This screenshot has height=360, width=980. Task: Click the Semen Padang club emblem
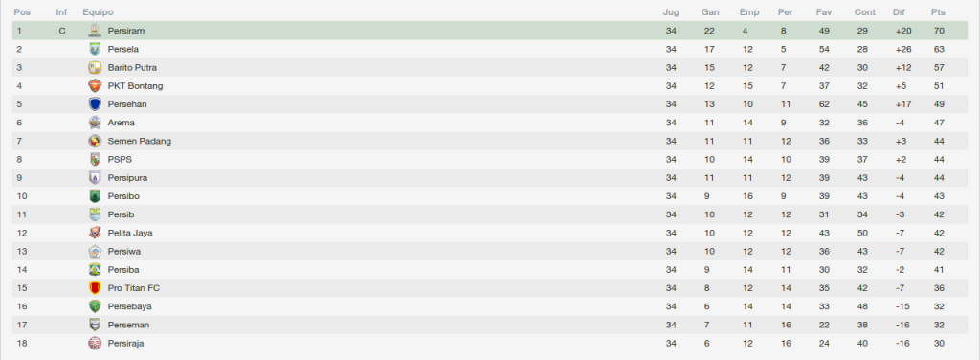click(95, 142)
